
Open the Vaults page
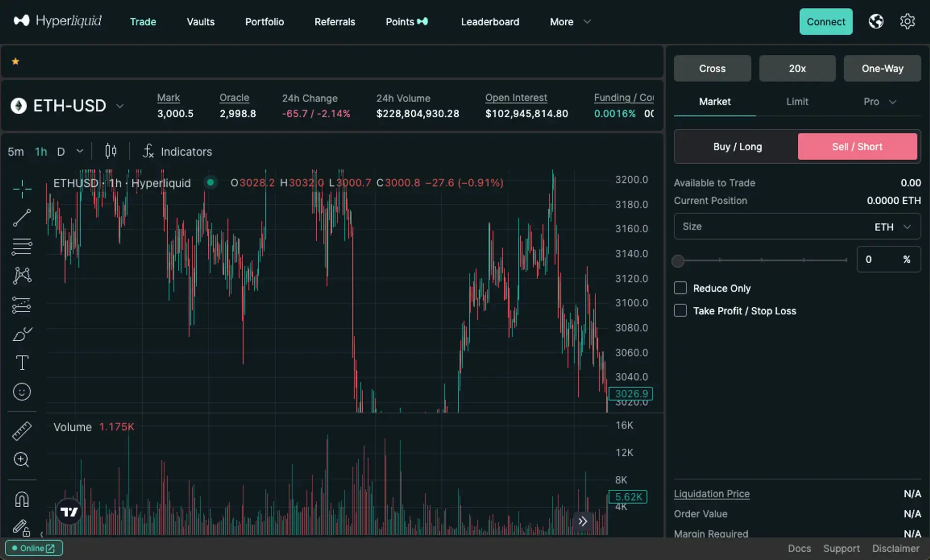pyautogui.click(x=201, y=22)
